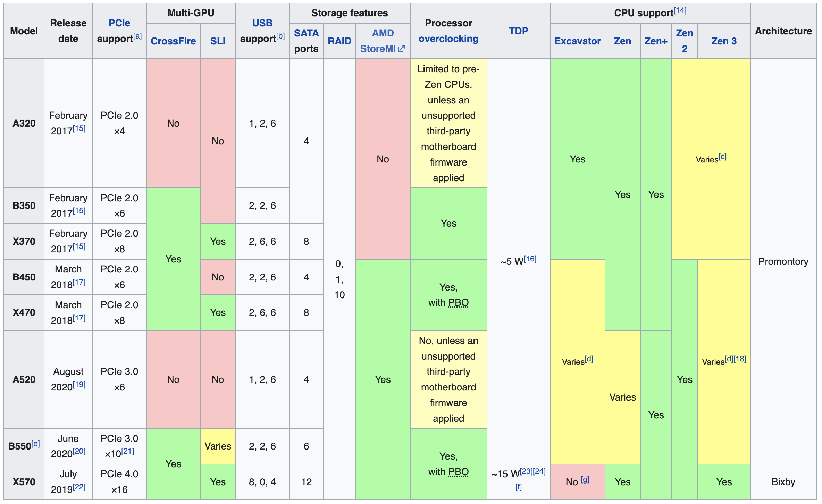Viewport: 822px width, 504px height.
Task: Open the TDP header link
Action: coord(518,31)
